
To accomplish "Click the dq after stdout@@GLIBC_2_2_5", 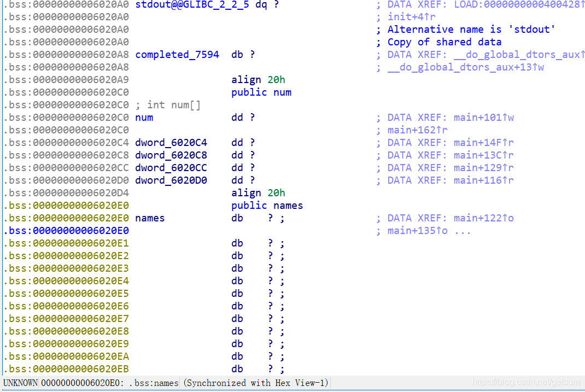I will (x=261, y=4).
